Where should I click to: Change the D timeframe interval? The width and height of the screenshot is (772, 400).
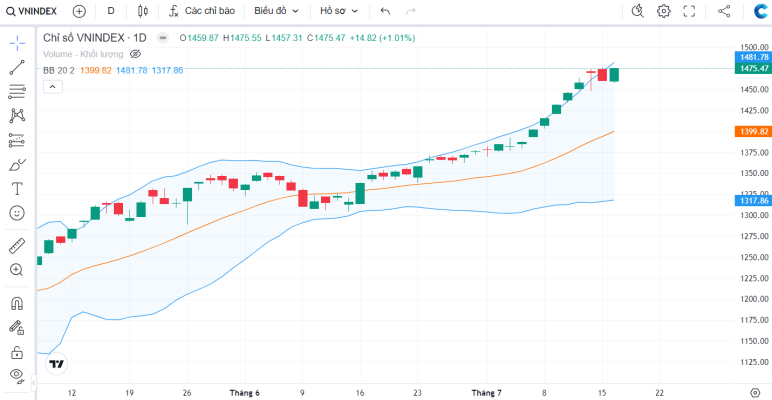point(111,11)
